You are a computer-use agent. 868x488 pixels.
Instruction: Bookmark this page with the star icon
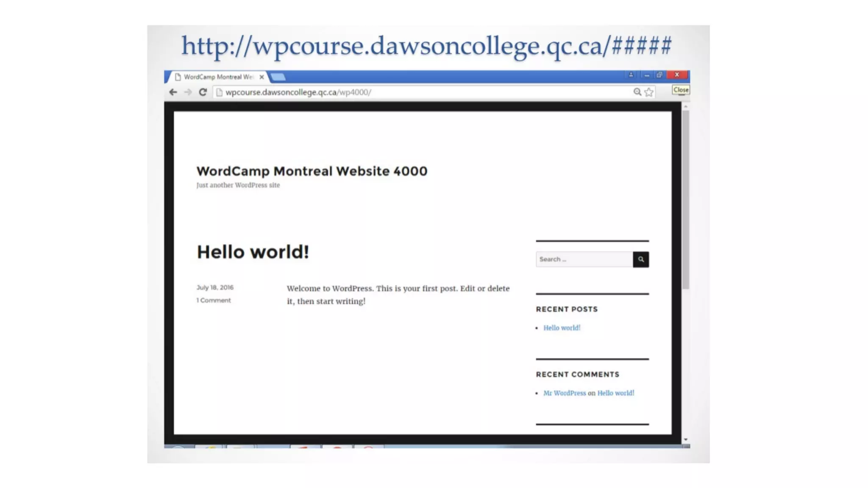point(649,92)
